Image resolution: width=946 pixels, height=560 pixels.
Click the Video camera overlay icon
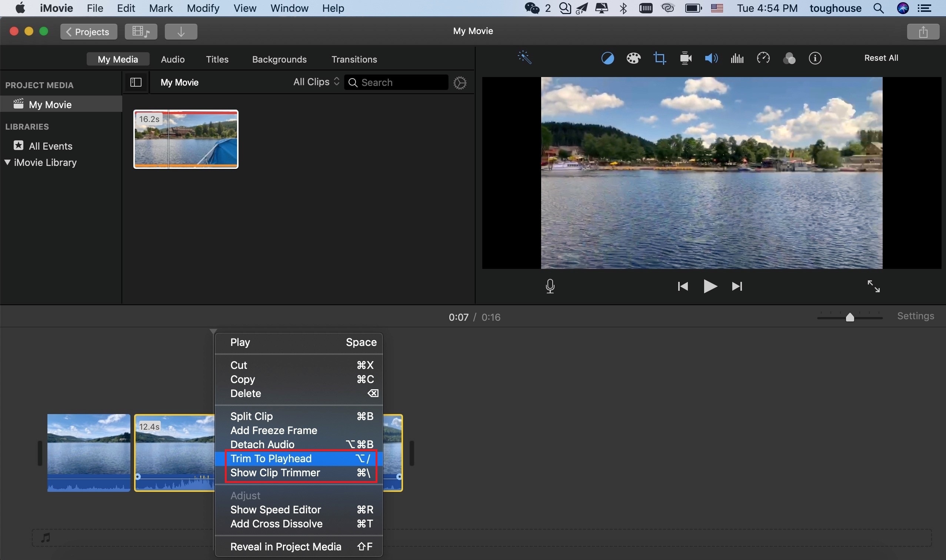685,59
